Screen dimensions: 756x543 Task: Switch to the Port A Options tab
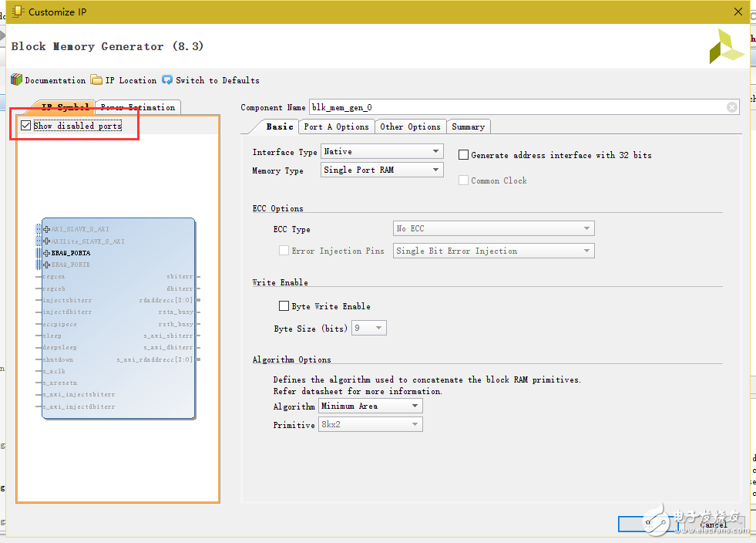click(336, 126)
